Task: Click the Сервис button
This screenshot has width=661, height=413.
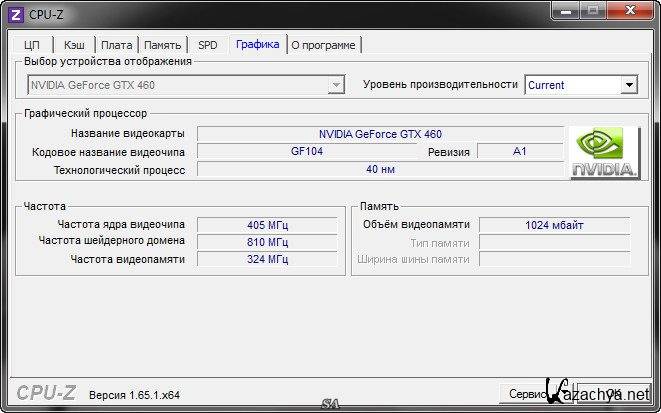Action: 525,394
